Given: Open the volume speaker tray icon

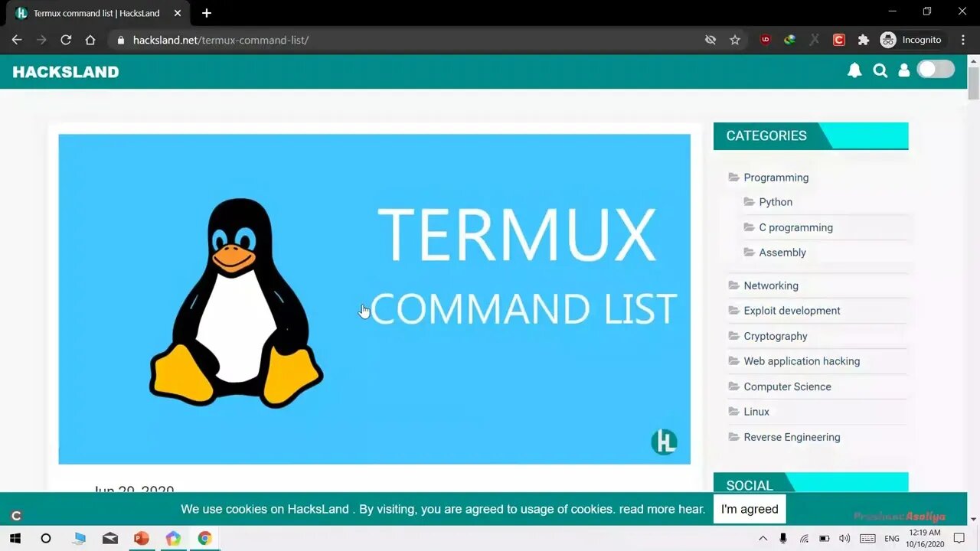Looking at the screenshot, I should pos(844,538).
